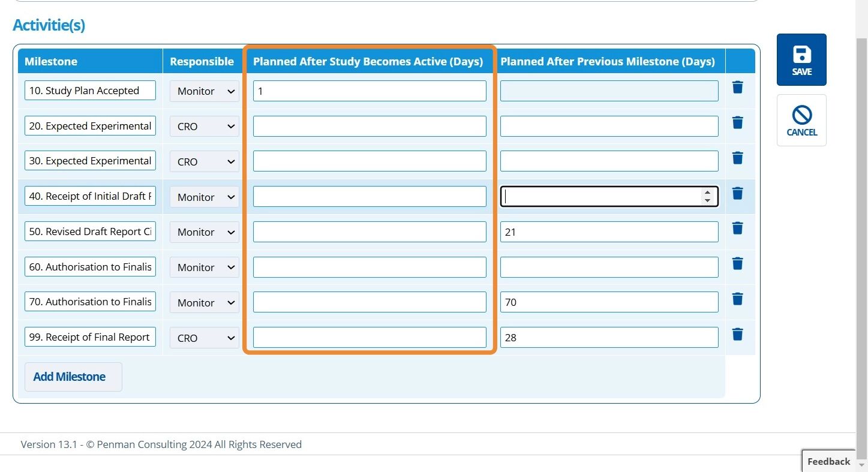The width and height of the screenshot is (868, 472).
Task: Save the activities with the floppy disk button
Action: [x=801, y=60]
